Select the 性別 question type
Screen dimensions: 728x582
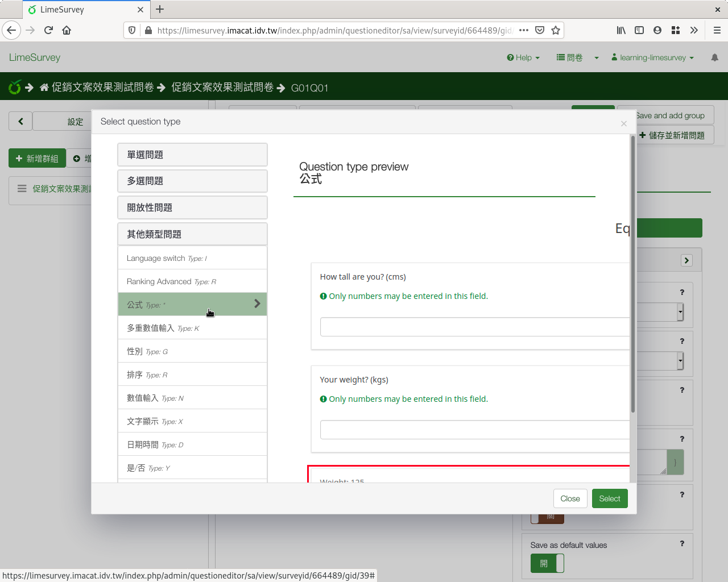(192, 351)
